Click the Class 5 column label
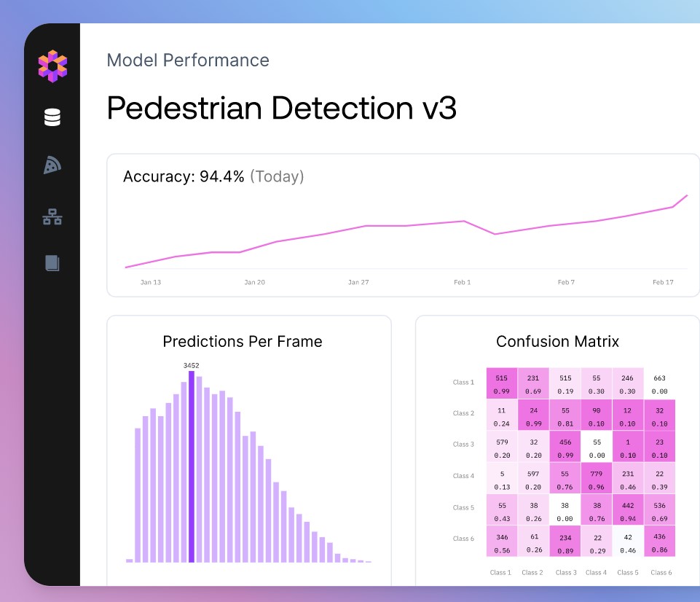The width and height of the screenshot is (700, 602). [x=628, y=573]
